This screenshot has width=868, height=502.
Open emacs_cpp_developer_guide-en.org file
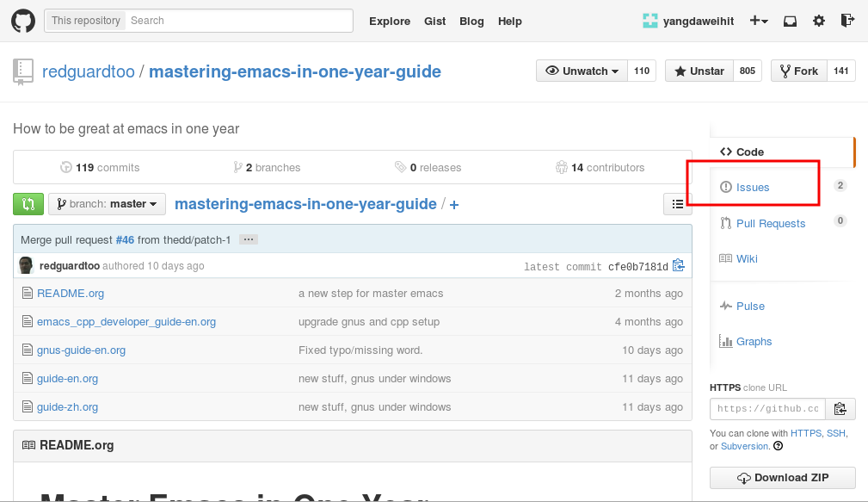click(126, 322)
